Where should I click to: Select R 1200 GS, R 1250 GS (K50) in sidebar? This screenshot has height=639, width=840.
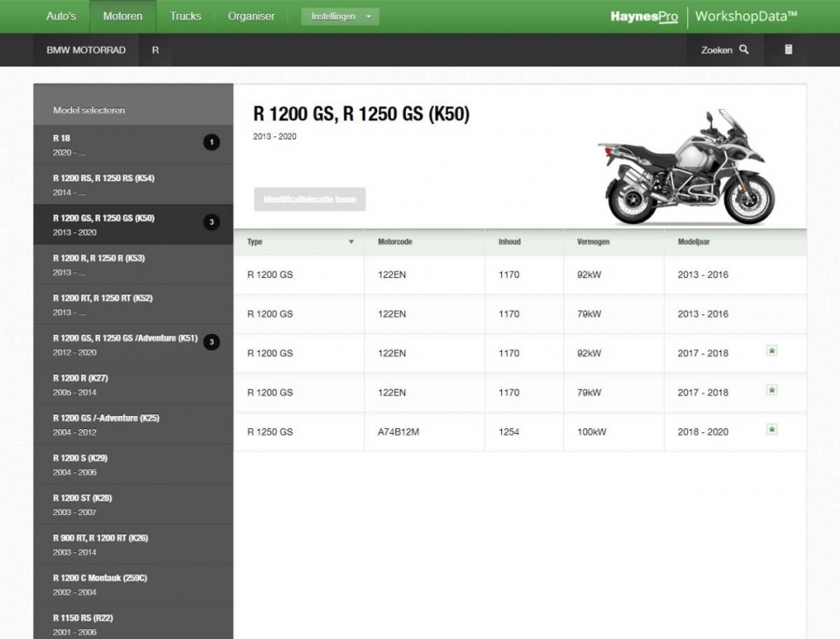(134, 225)
